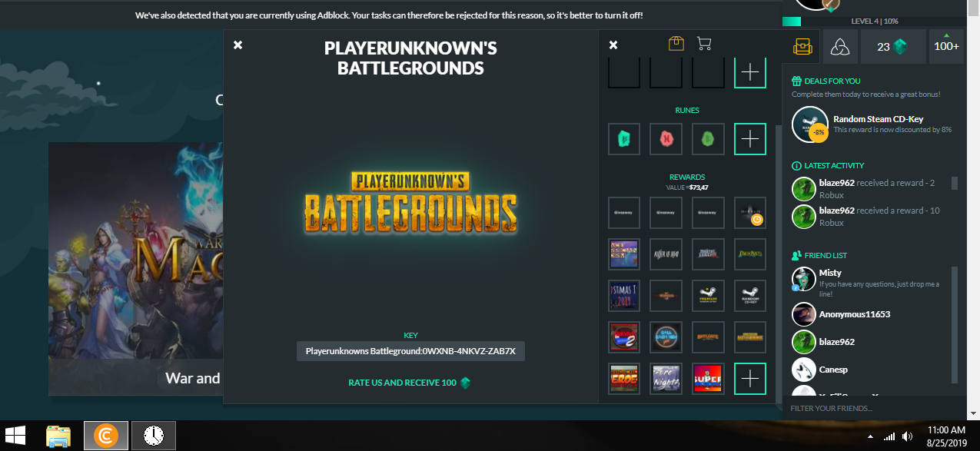
Task: Open the Pure Nights reward tile
Action: (x=666, y=378)
